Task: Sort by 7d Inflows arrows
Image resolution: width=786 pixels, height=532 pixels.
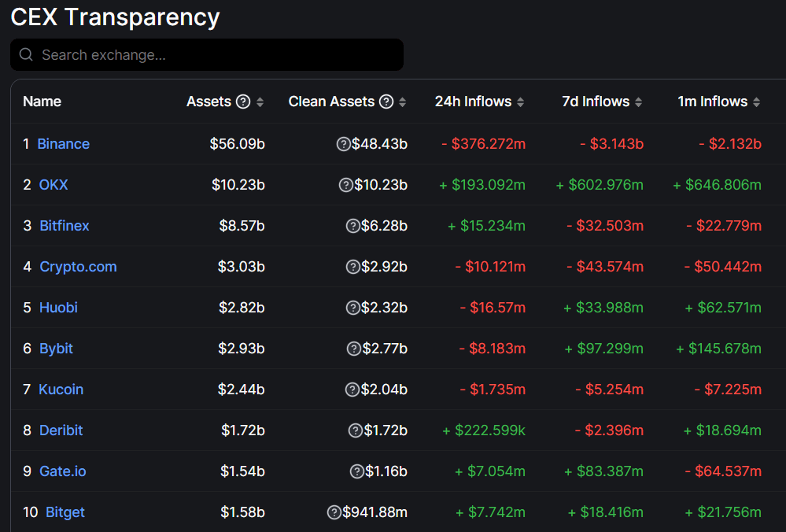Action: pos(638,102)
